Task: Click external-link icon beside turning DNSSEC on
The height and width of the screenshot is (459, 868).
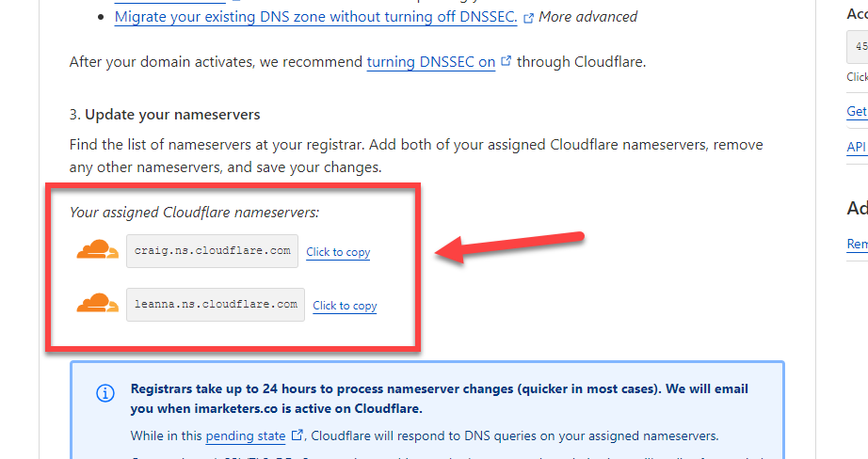Action: 506,61
